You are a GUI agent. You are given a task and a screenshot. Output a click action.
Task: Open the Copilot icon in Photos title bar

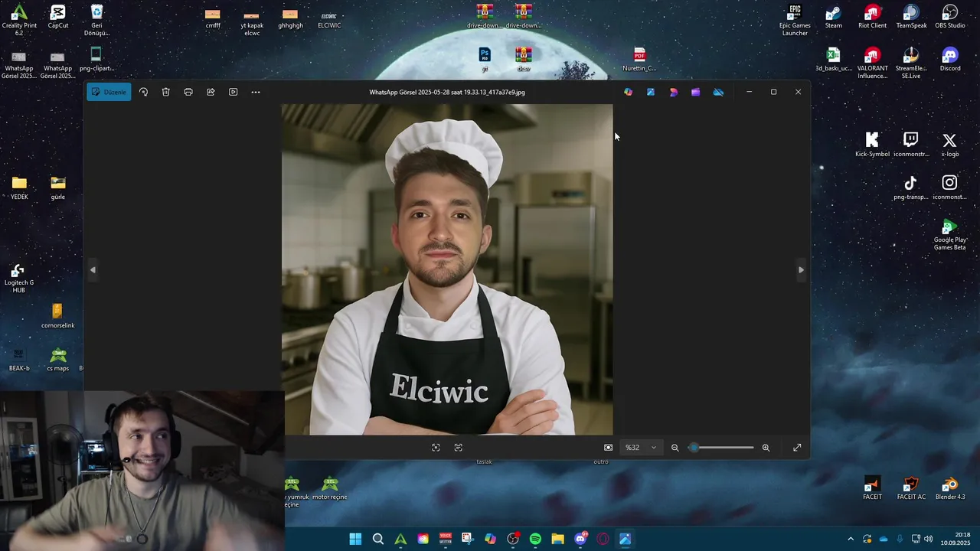[629, 92]
